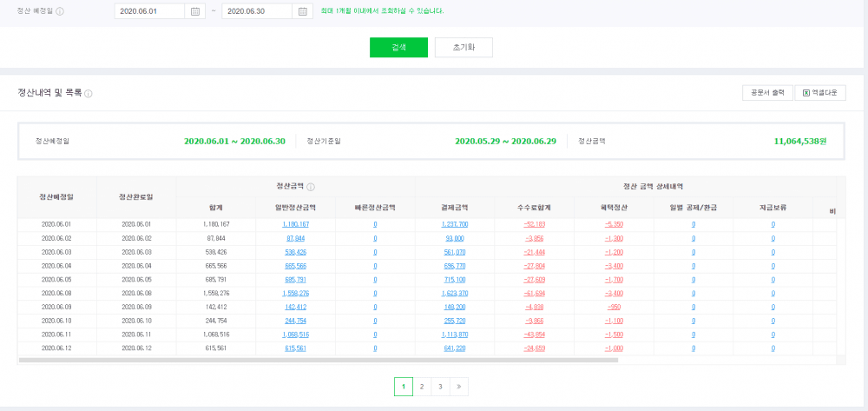Click start date field 2020.06.01

(x=149, y=11)
